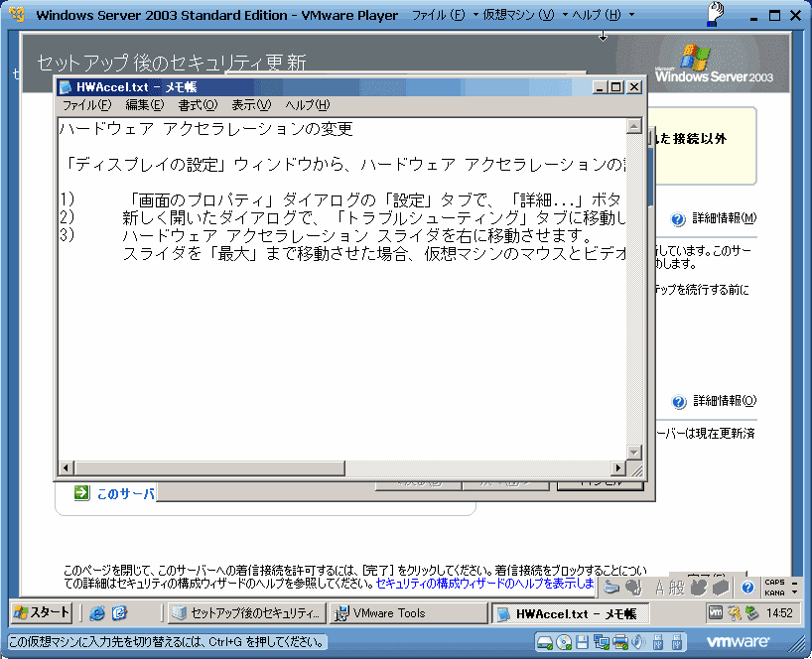Maximize the HWAccel.txt Notepad window
The image size is (812, 659).
click(616, 87)
